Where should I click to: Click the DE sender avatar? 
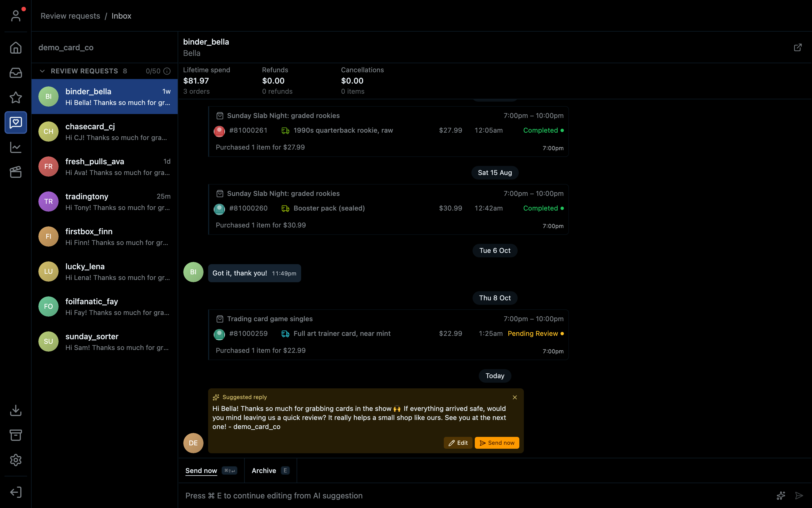point(193,443)
